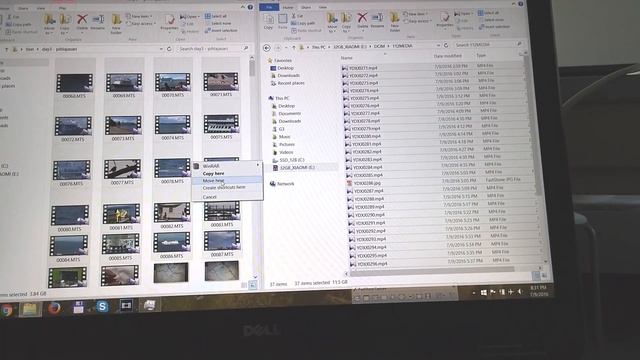
Task: Open address history dropdown in right window
Action: coord(438,46)
